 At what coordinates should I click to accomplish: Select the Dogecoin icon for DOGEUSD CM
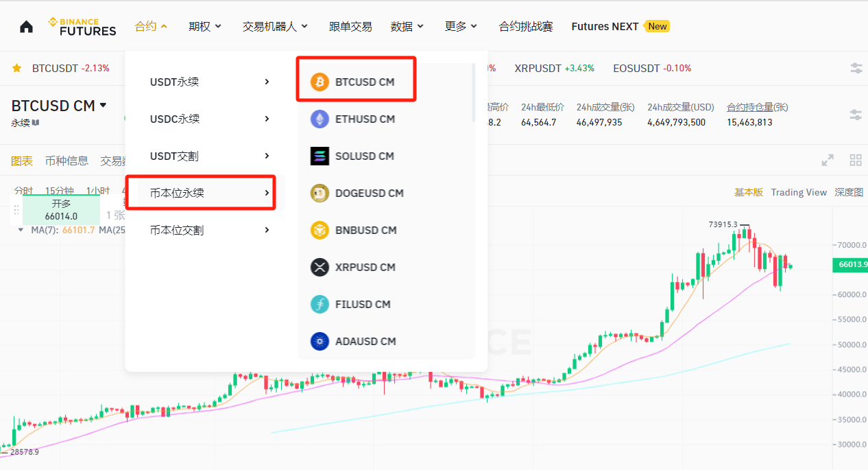pos(320,193)
